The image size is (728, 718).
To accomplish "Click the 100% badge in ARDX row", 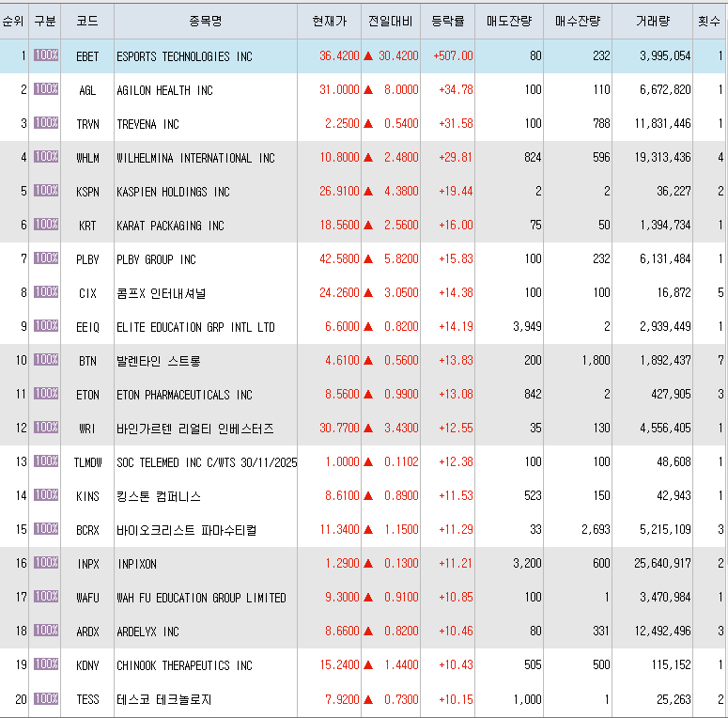I will 46,631.
